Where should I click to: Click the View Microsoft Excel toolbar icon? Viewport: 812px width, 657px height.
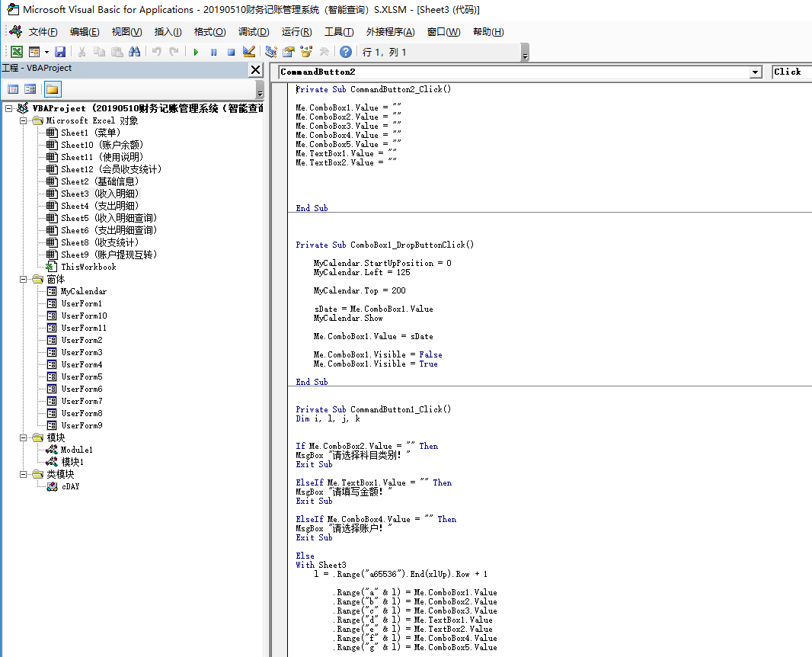[17, 52]
